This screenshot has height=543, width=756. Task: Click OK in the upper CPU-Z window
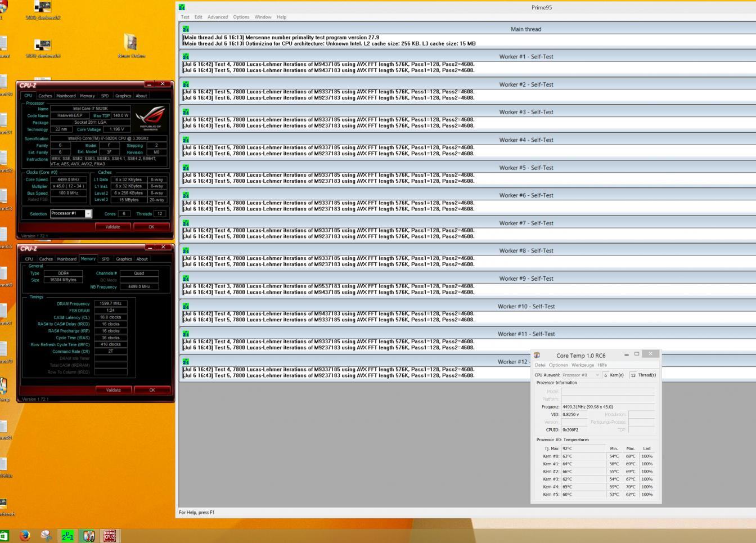click(151, 227)
